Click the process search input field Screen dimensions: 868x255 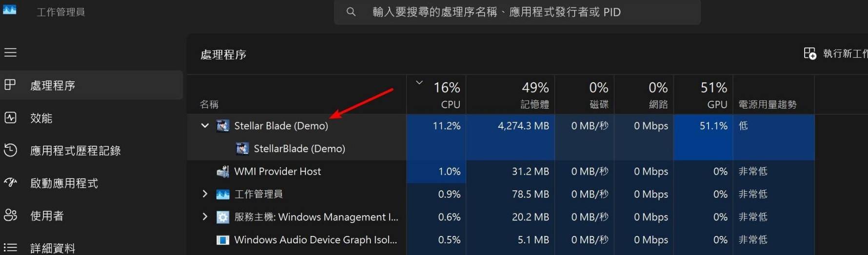point(517,12)
